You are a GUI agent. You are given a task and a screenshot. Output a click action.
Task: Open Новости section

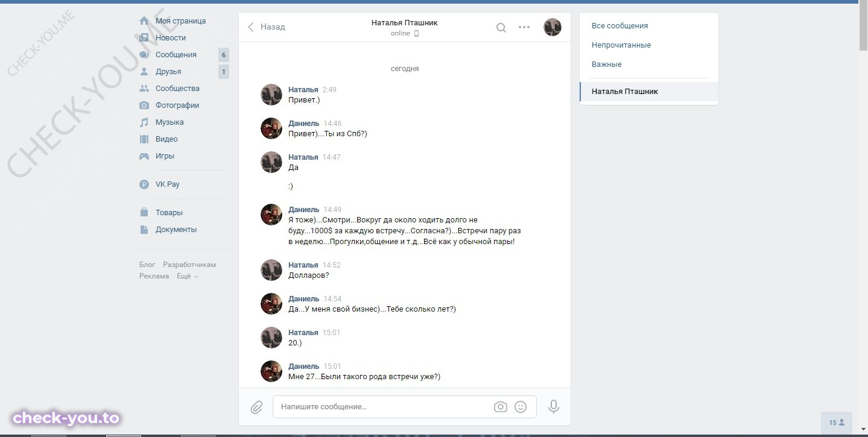coord(171,38)
